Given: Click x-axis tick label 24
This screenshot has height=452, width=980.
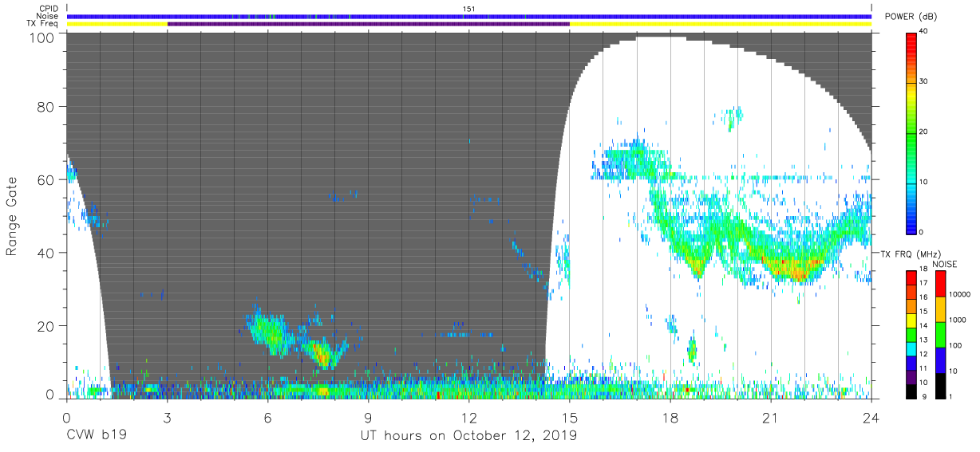Looking at the screenshot, I should click(x=871, y=418).
